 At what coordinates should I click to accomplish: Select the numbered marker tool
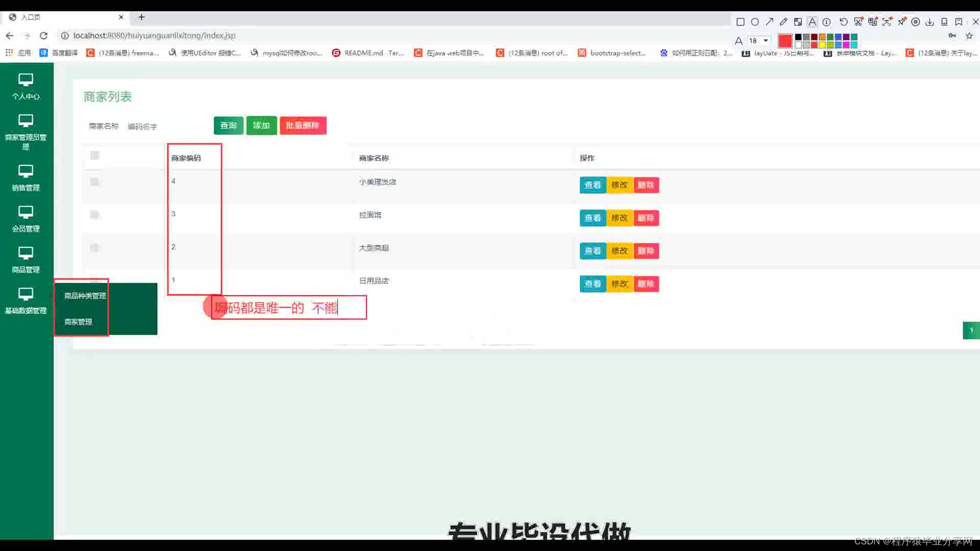click(x=826, y=22)
